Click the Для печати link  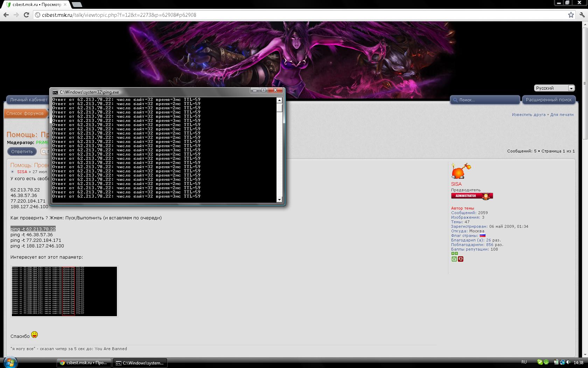pyautogui.click(x=562, y=115)
